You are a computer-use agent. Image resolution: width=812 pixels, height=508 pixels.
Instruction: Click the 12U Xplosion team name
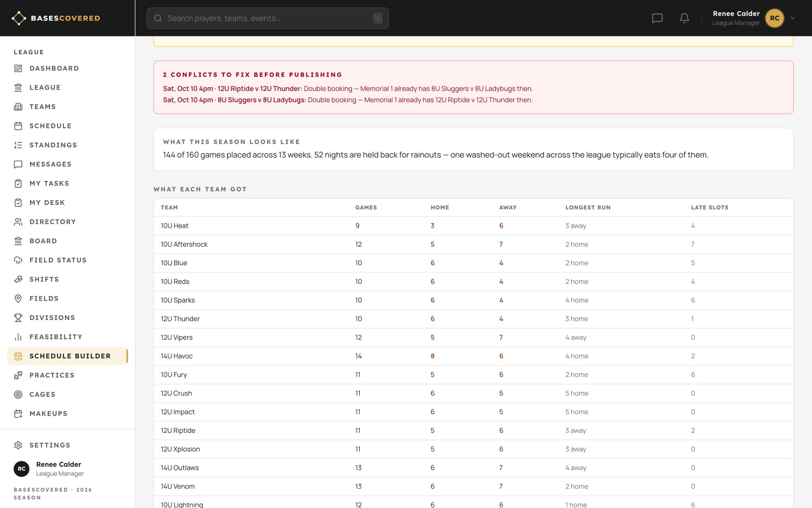click(180, 450)
